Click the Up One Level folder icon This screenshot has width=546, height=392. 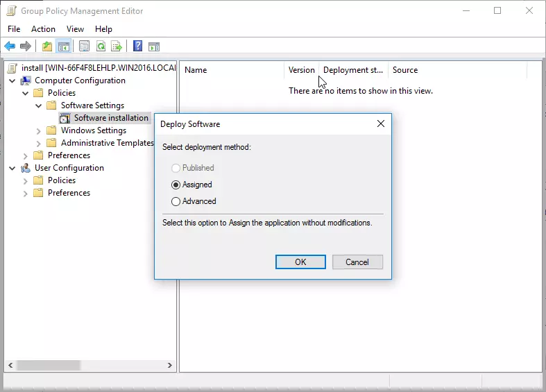coord(46,46)
